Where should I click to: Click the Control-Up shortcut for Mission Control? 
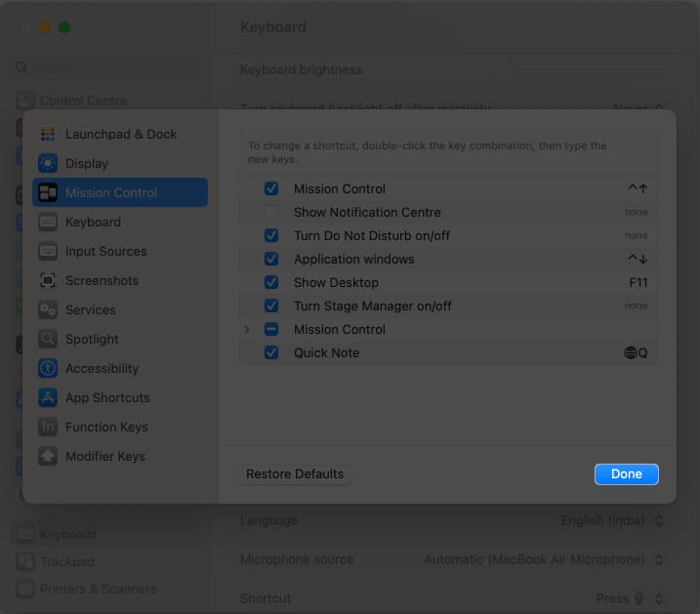click(638, 188)
